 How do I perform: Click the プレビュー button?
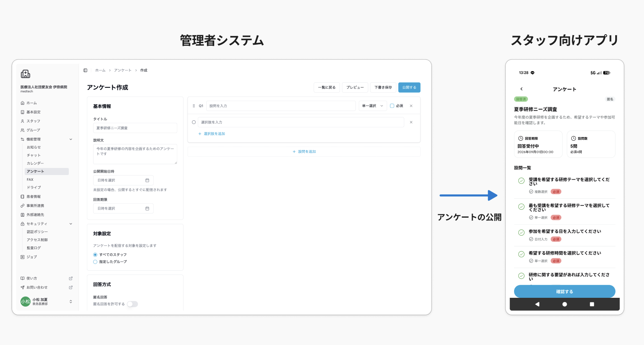coord(355,87)
